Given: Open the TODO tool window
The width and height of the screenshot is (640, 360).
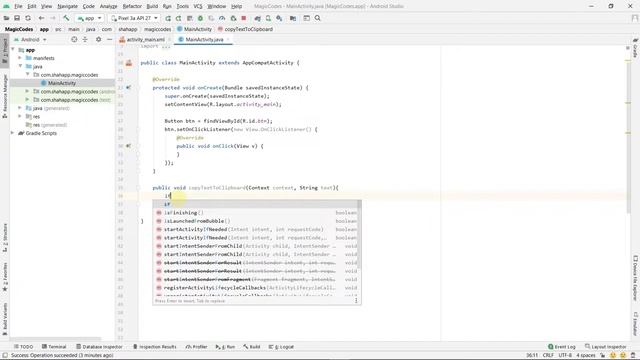Looking at the screenshot, I should [23, 347].
